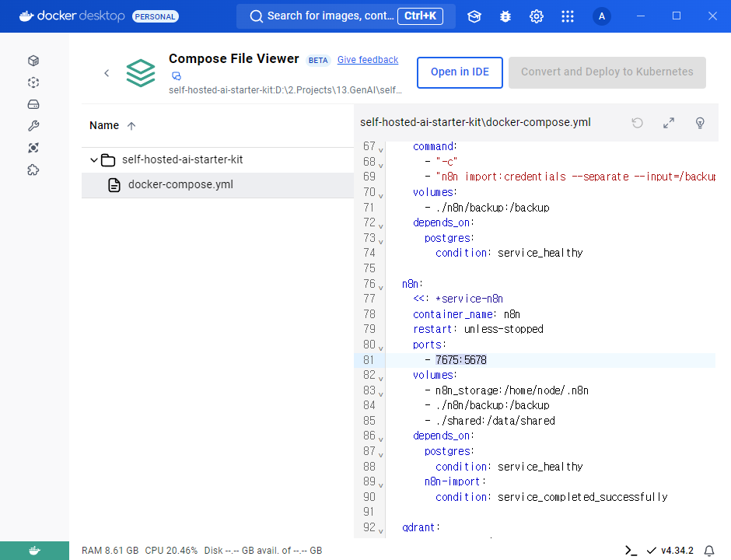Click n8n_storage:/home/node/.n8n line
This screenshot has height=560, width=731.
(507, 390)
